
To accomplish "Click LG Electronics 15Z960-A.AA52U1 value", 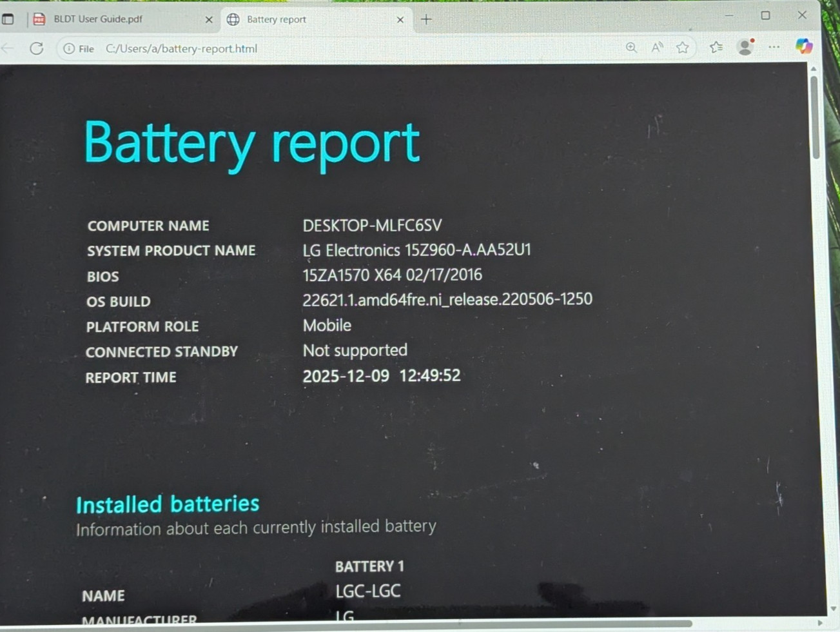I will pos(416,250).
